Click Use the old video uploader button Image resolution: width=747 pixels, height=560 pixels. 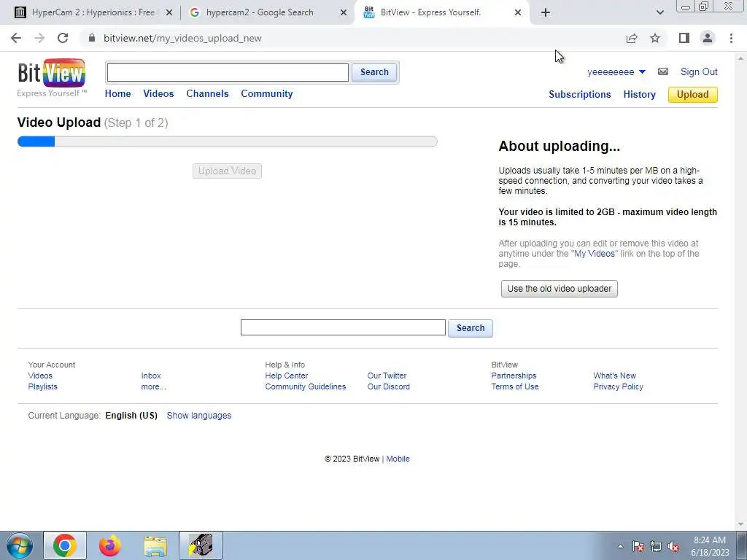pyautogui.click(x=560, y=289)
